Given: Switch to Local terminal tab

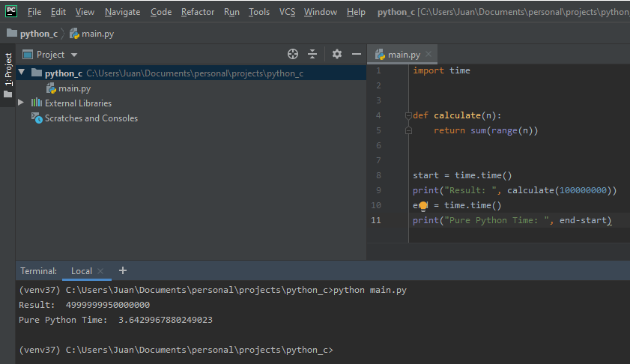Looking at the screenshot, I should click(82, 271).
